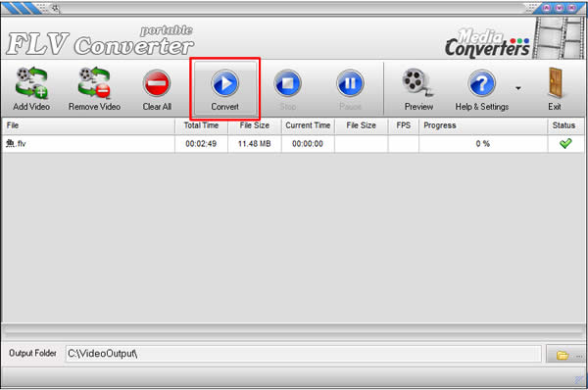Click the pin icon in title bar

56,8
